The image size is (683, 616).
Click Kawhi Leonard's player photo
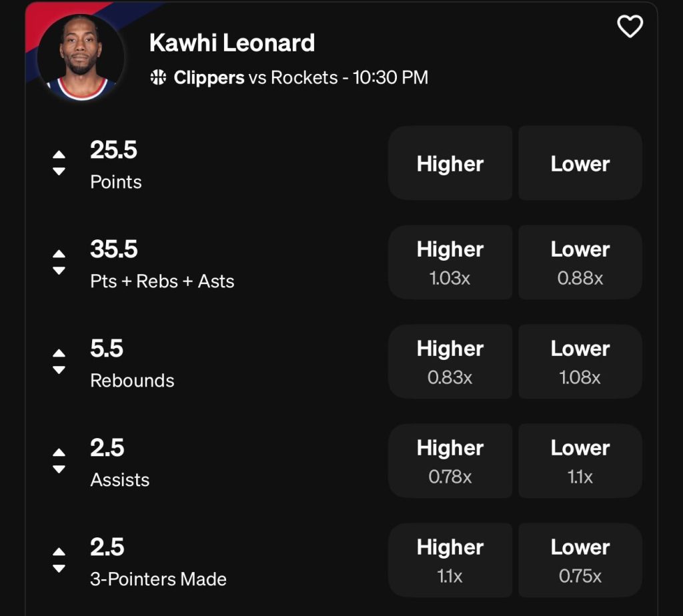[81, 57]
